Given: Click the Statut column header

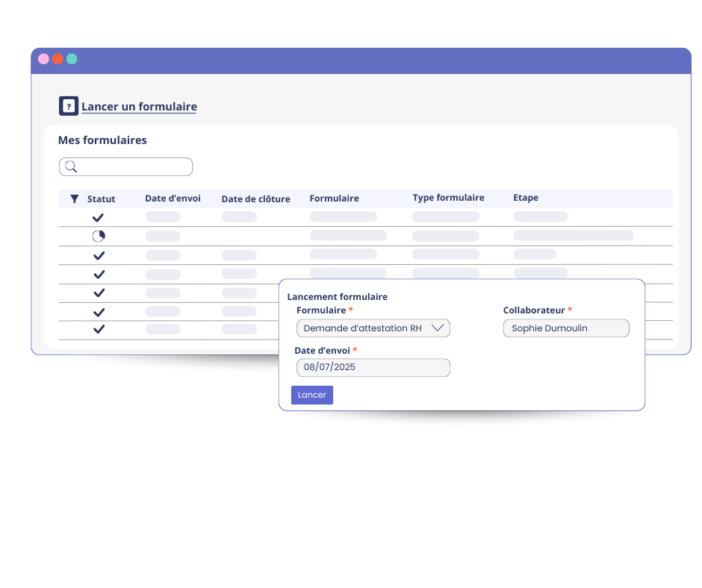Looking at the screenshot, I should click(x=101, y=198).
